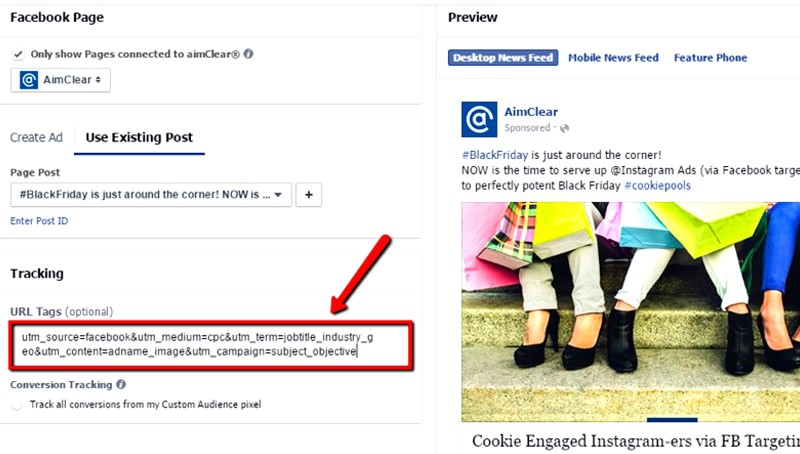The image size is (800, 454).
Task: Enable Track all conversions from Custom Audience pixel
Action: coord(17,405)
